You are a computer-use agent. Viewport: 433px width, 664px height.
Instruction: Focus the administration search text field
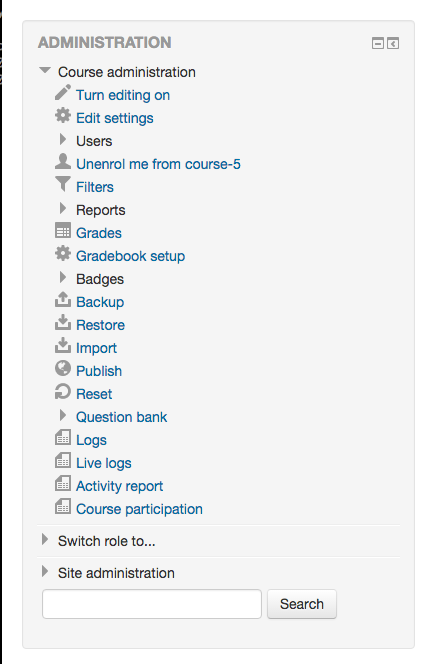pyautogui.click(x=152, y=604)
